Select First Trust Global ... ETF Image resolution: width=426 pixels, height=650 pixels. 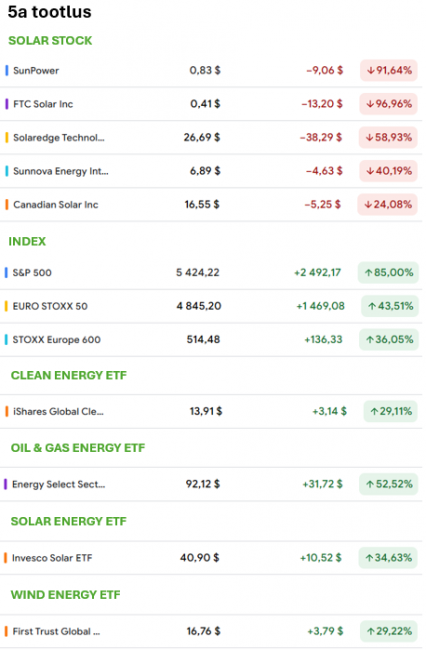tap(211, 631)
